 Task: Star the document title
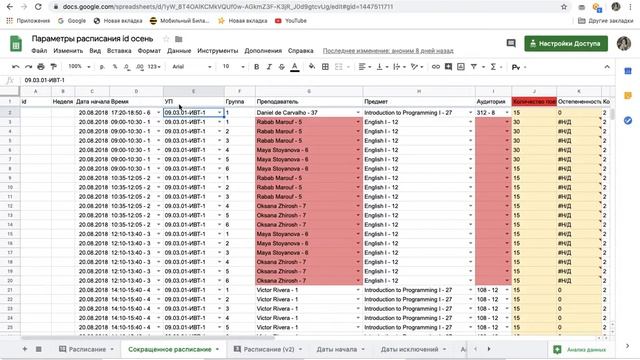(x=166, y=39)
